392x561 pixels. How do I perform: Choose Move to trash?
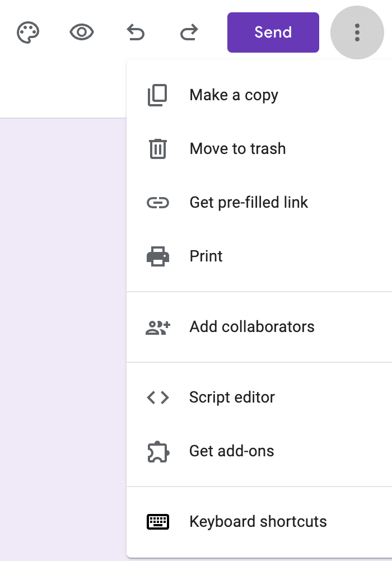259,149
